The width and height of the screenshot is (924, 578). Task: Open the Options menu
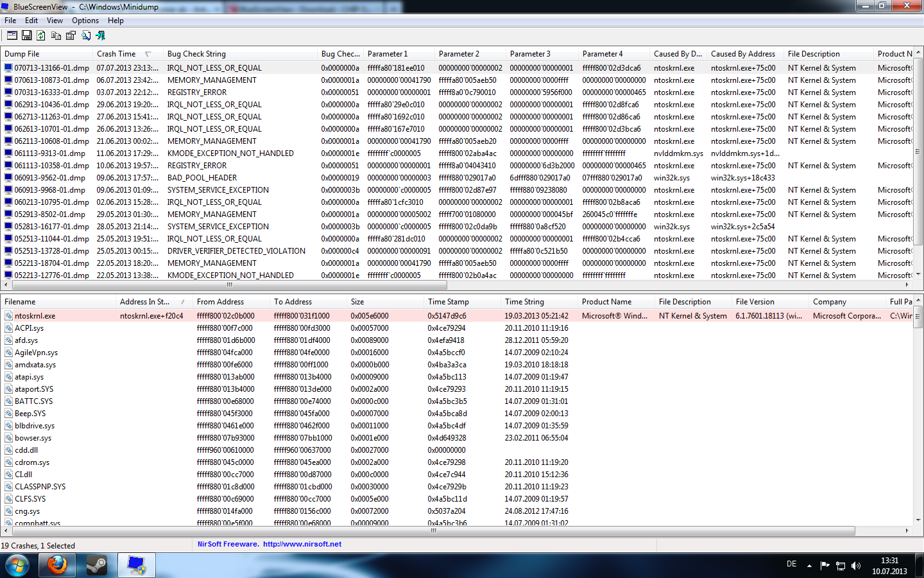click(x=85, y=21)
